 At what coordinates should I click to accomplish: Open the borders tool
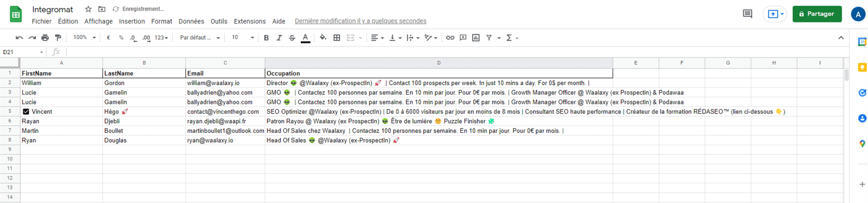(x=337, y=38)
